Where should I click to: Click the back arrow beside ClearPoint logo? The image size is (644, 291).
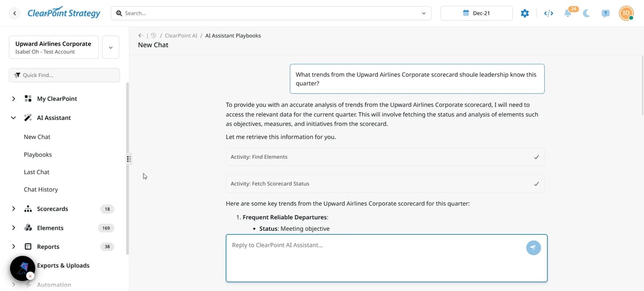(14, 13)
